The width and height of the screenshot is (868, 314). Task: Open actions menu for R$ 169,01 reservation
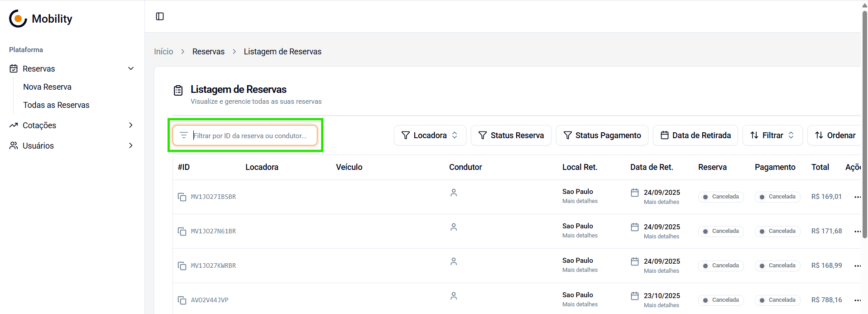[x=857, y=197]
